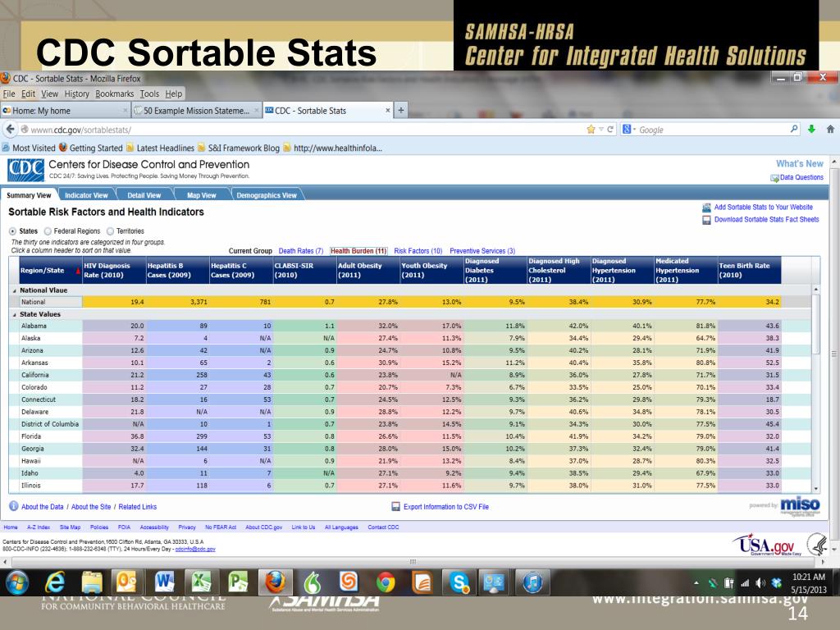Close the CDC - Sortable Stats tab

[x=387, y=111]
